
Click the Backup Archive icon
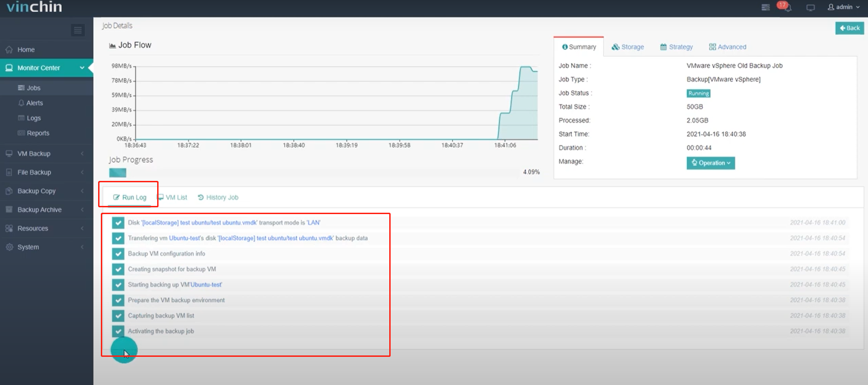click(x=9, y=210)
